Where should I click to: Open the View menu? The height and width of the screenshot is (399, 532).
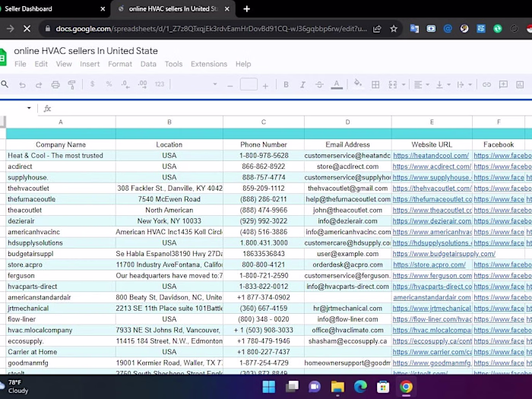tap(64, 64)
